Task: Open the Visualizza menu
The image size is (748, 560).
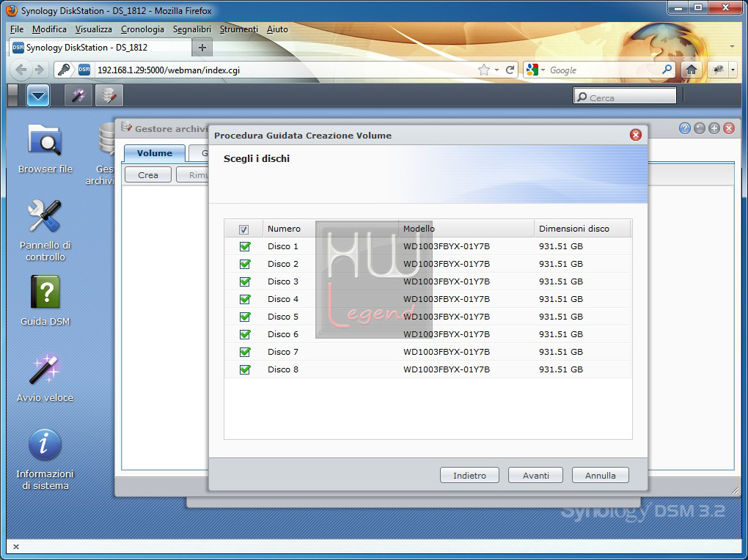Action: (x=94, y=29)
